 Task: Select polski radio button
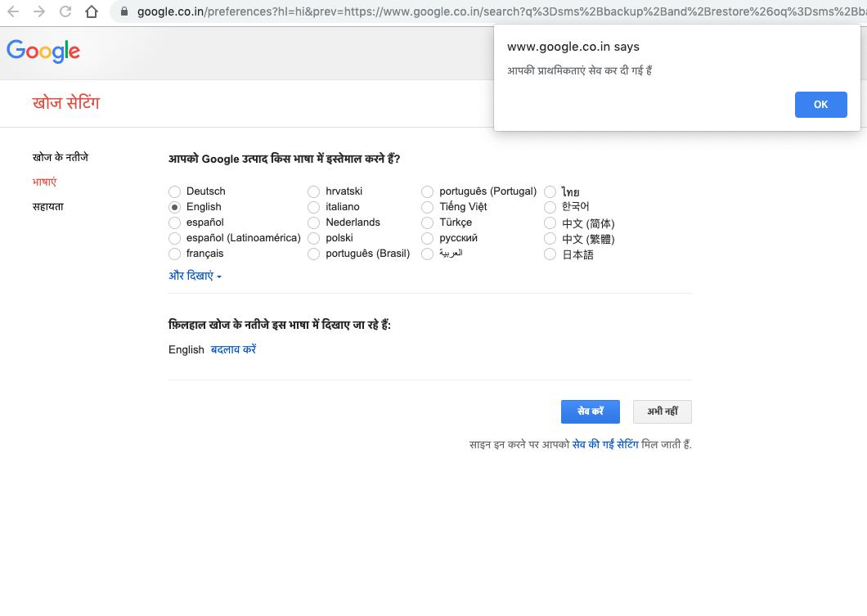pos(313,238)
